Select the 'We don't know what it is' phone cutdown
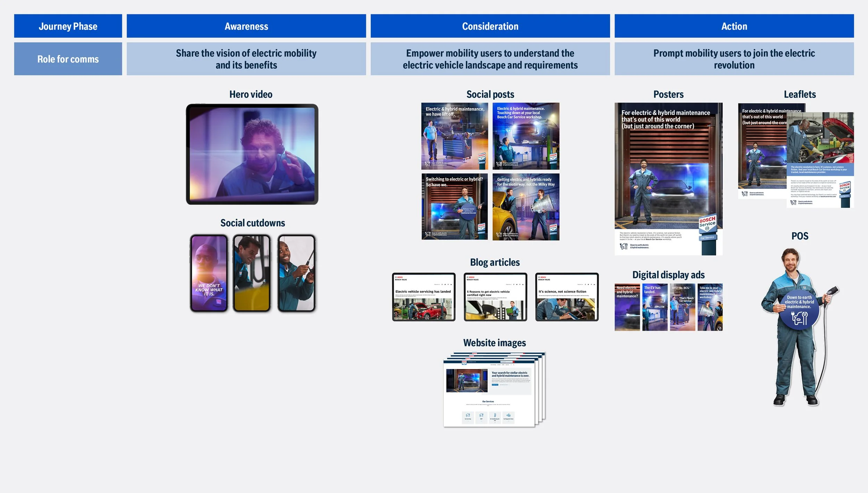 (x=209, y=273)
